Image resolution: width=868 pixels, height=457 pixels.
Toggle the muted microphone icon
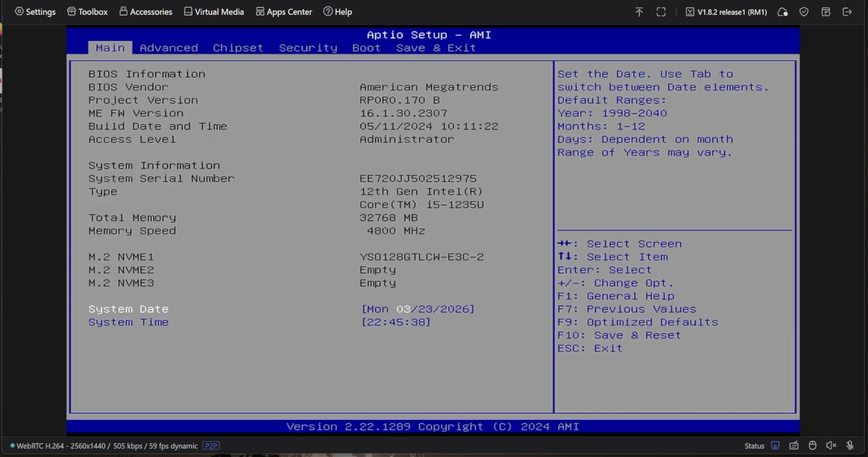pyautogui.click(x=850, y=445)
